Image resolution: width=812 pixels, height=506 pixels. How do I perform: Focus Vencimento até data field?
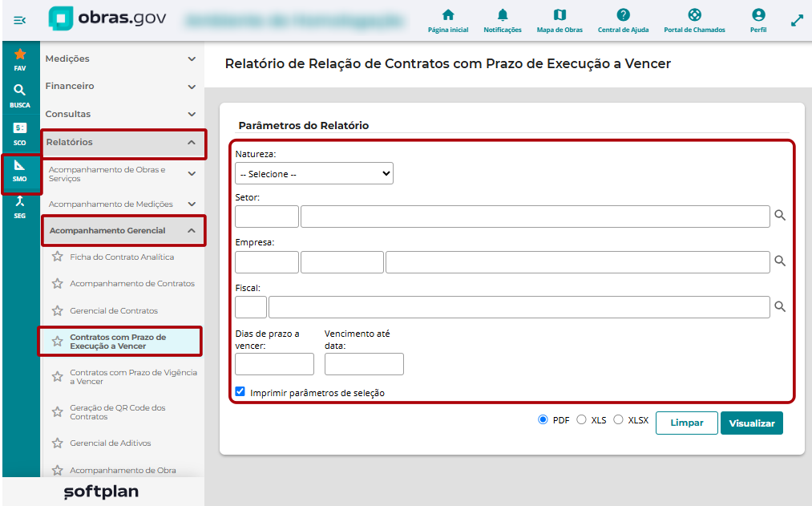point(364,364)
